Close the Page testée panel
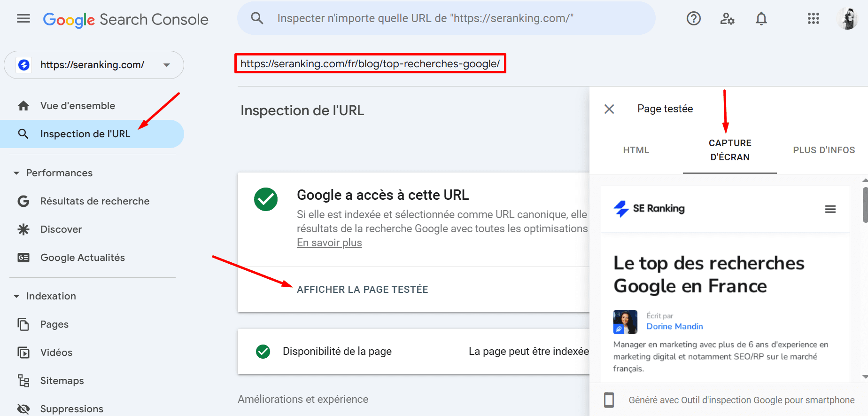Screen dimensions: 868x416 (609, 109)
